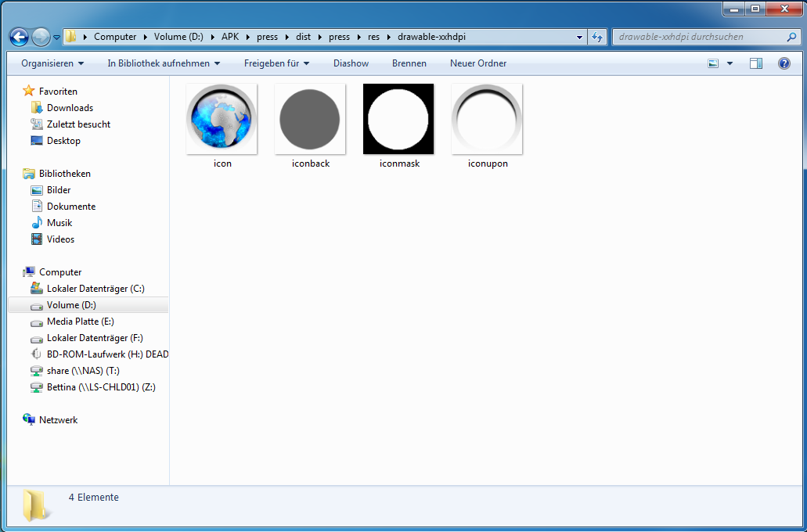Click the change view icon
This screenshot has height=532, width=807.
click(x=713, y=63)
